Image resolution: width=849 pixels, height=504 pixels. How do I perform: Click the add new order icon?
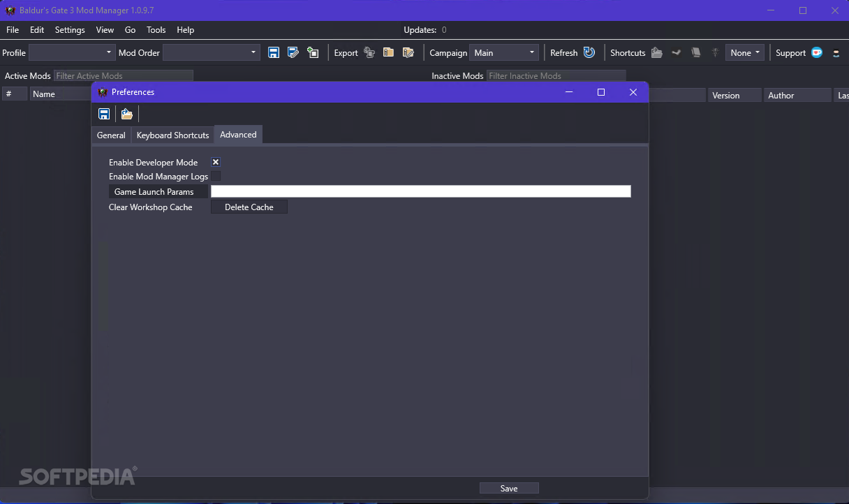(313, 52)
